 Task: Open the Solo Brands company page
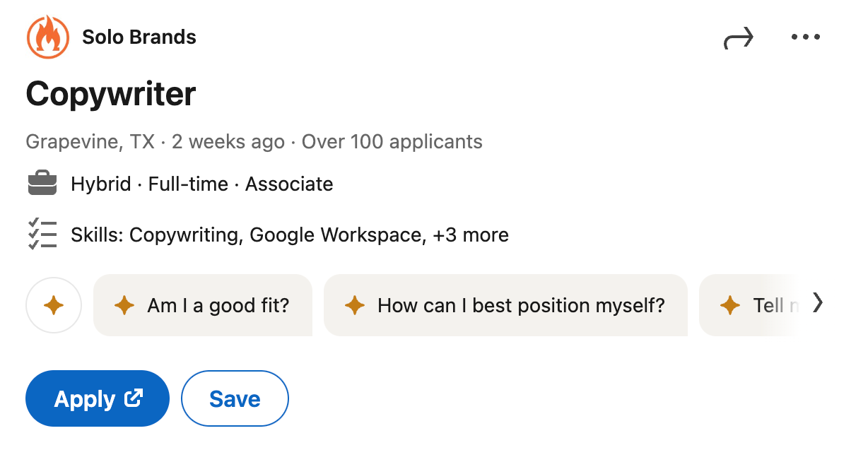(x=139, y=37)
